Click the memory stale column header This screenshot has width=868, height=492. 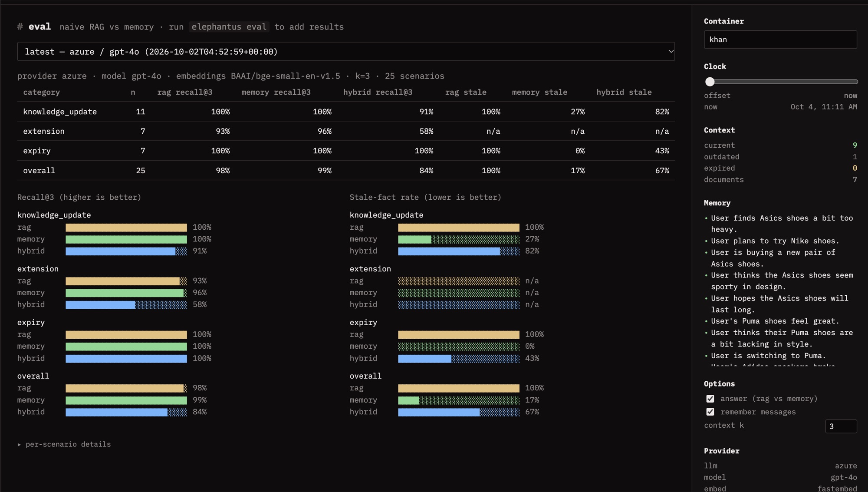[539, 92]
